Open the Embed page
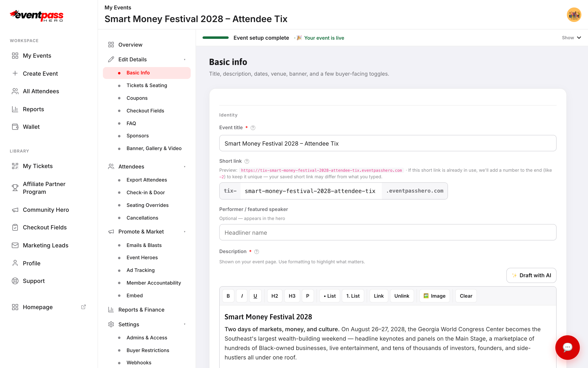 click(x=147, y=295)
